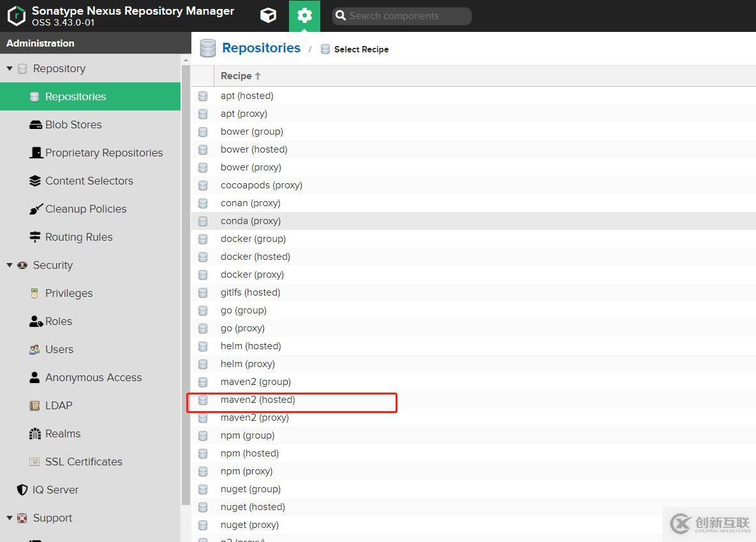Viewport: 756px width, 542px height.
Task: Click the Users group icon
Action: (x=34, y=349)
